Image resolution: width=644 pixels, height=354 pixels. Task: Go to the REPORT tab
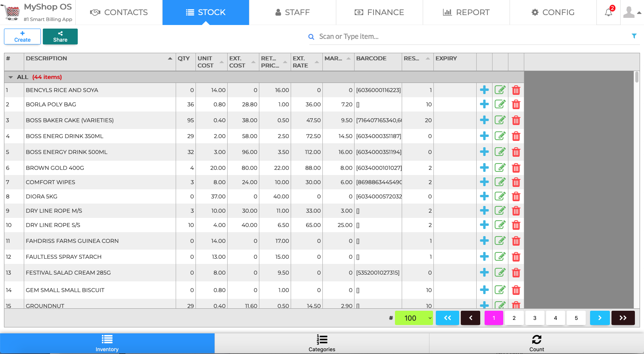point(466,12)
